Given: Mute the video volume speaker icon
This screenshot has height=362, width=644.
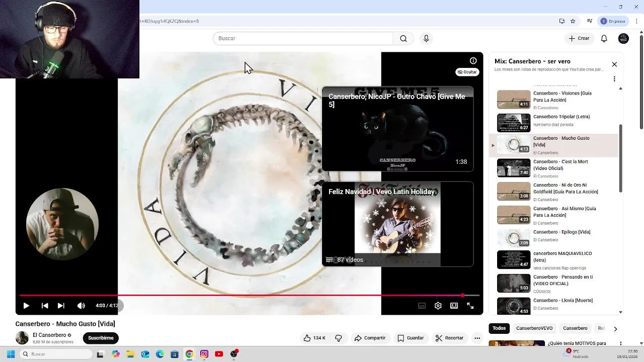Looking at the screenshot, I should click(x=81, y=306).
